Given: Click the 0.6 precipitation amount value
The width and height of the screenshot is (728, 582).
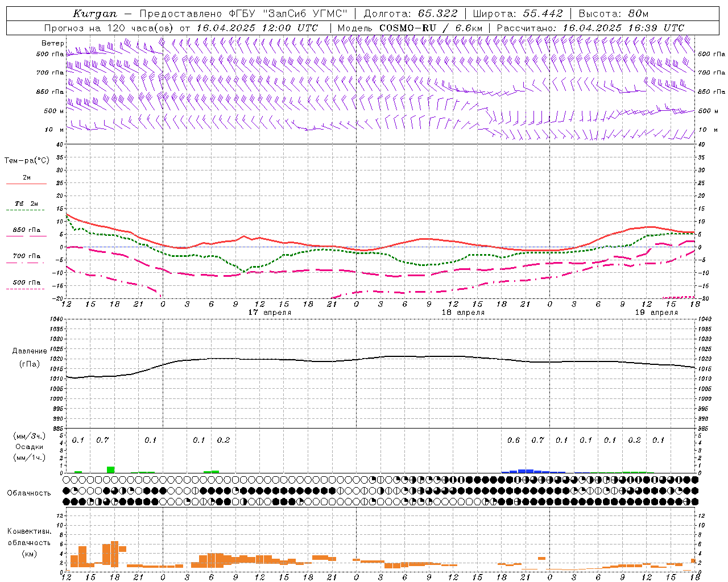Looking at the screenshot, I should coord(514,440).
